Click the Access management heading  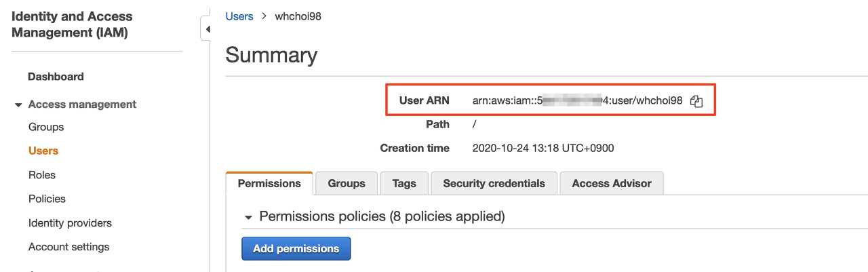[x=82, y=104]
